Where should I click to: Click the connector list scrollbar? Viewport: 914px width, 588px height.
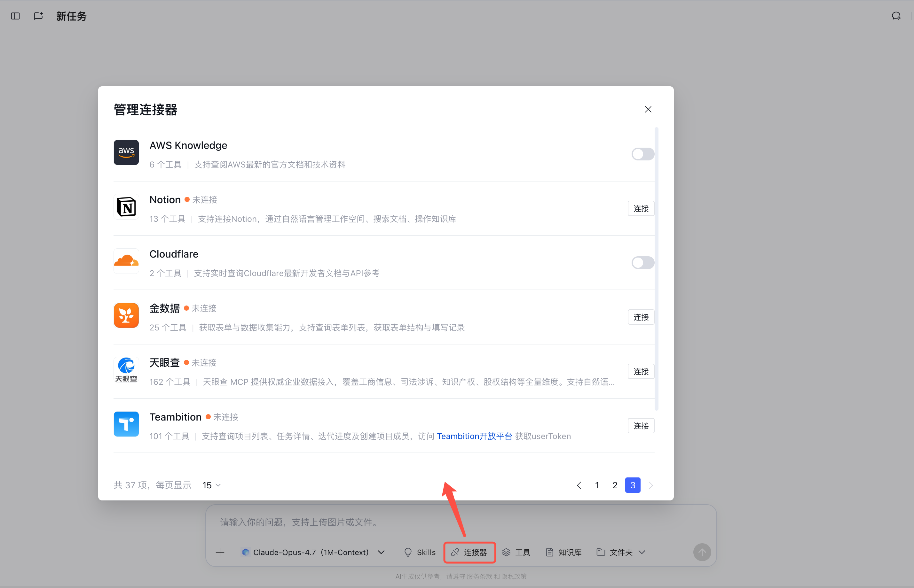(x=657, y=269)
